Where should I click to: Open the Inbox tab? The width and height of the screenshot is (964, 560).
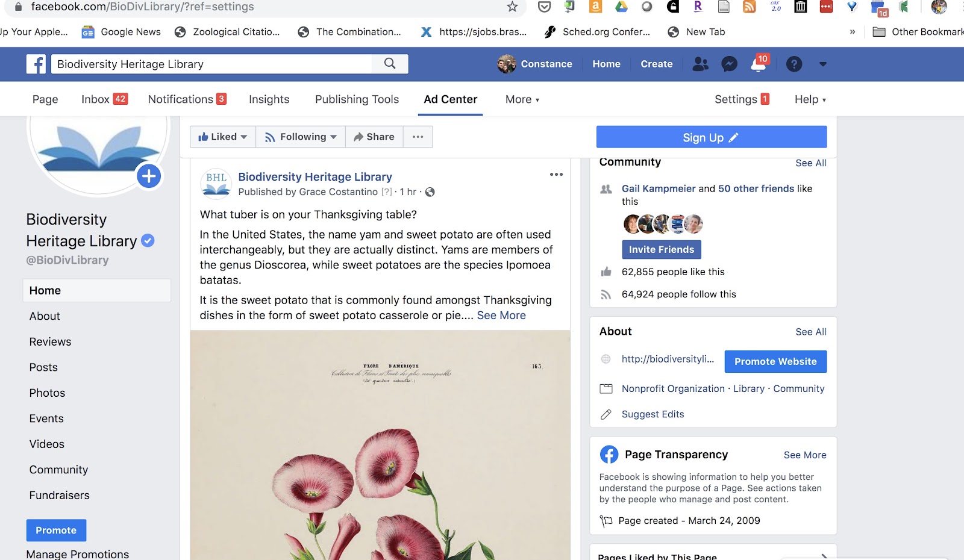click(x=104, y=99)
